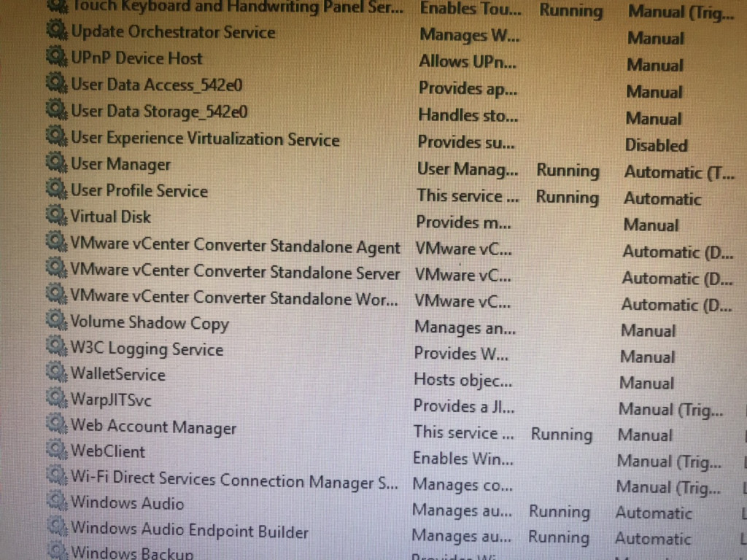Click the gear icon beside User Data Access_542e0
The width and height of the screenshot is (747, 560).
tap(57, 83)
